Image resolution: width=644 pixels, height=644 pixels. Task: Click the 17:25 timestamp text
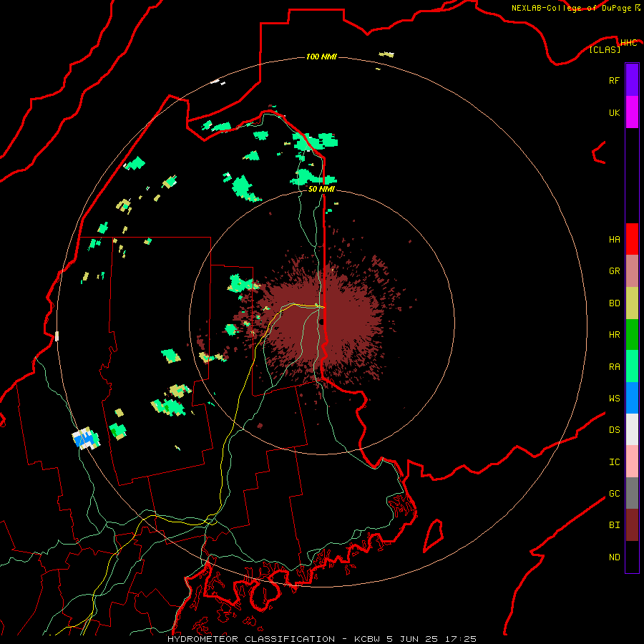tap(462, 639)
